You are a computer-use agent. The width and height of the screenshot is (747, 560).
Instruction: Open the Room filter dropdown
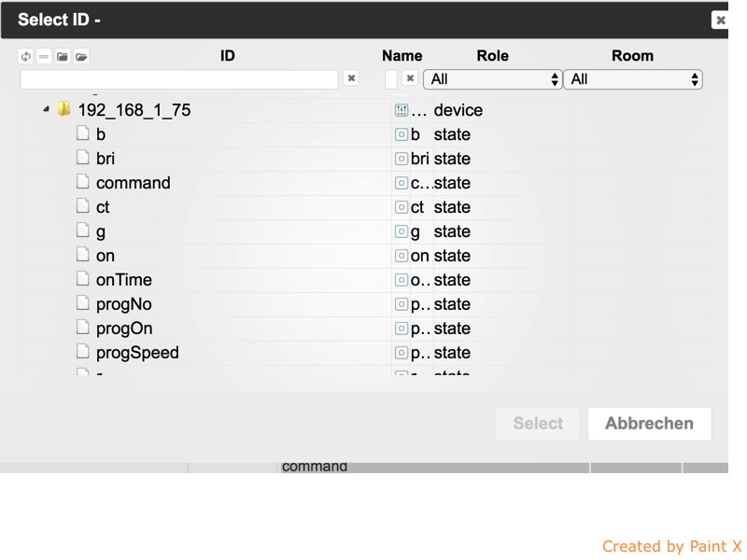point(632,79)
